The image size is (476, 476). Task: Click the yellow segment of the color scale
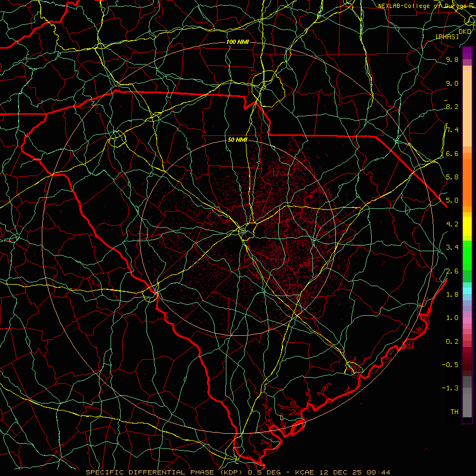467,226
